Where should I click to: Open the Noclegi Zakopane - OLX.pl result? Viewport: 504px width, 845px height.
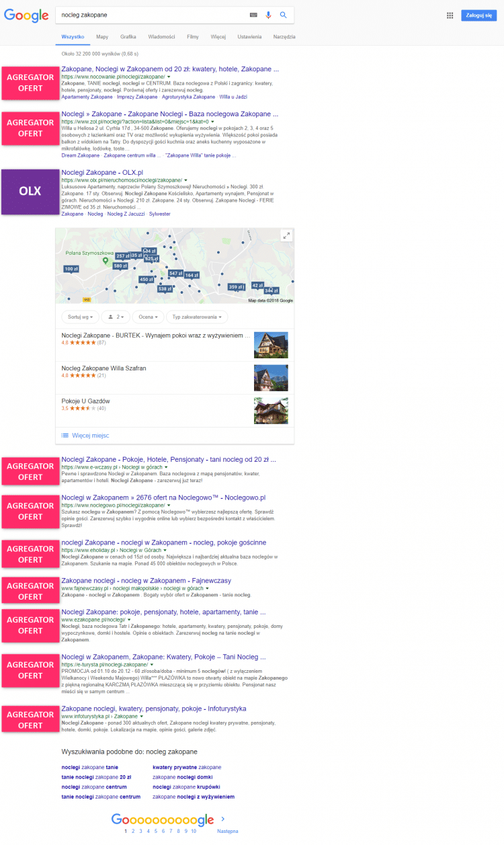click(102, 172)
